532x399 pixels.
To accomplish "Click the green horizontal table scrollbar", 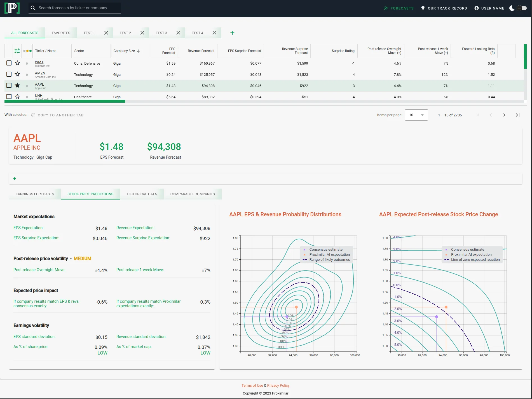I will pos(65,102).
